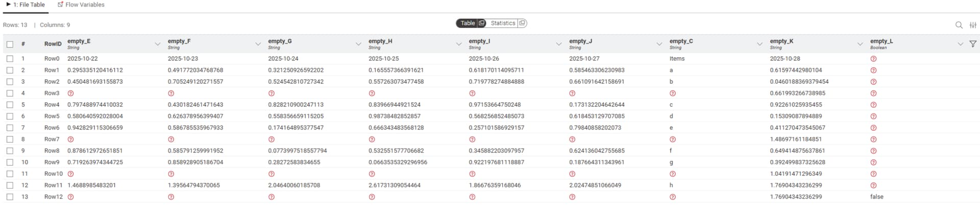The image size is (980, 213).
Task: Click the empty_K column header
Action: pos(781,41)
